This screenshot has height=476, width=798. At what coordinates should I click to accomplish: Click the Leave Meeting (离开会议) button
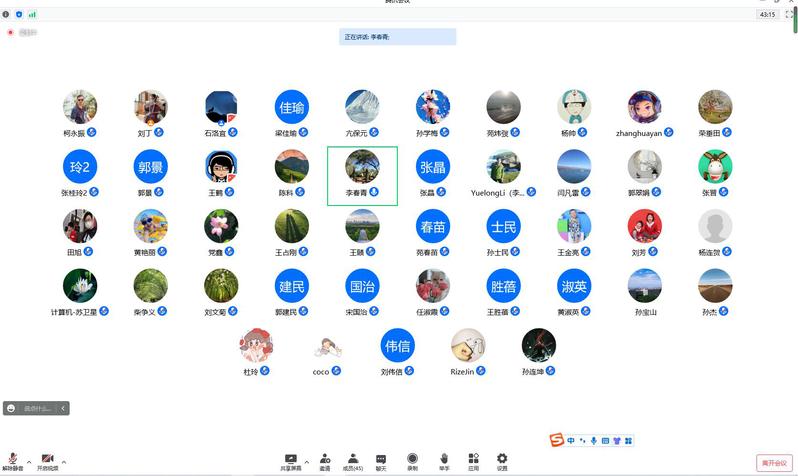[x=774, y=462]
